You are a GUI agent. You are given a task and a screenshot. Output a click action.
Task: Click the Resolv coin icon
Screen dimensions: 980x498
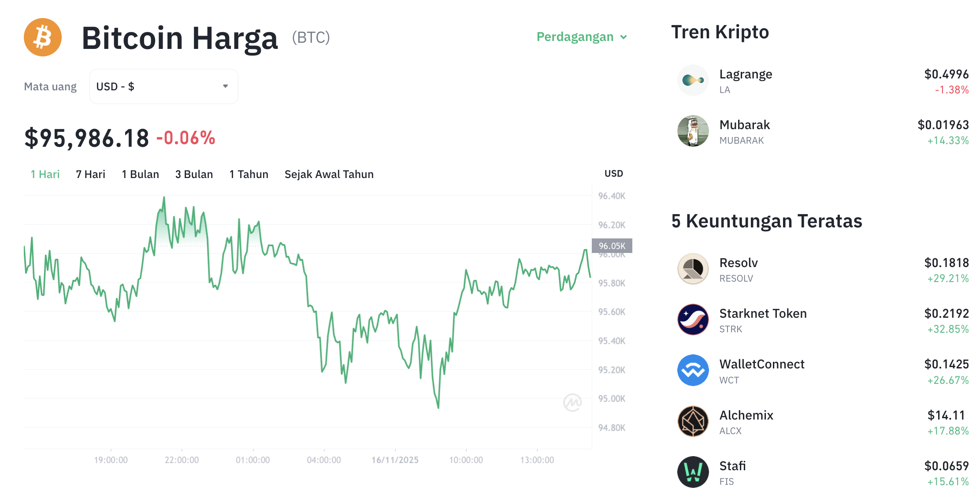coord(693,269)
